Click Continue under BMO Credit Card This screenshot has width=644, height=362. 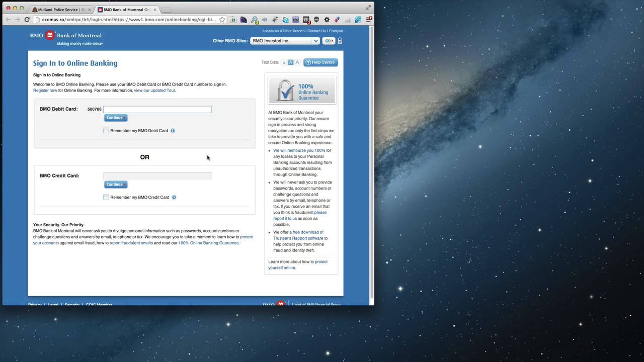click(x=116, y=185)
